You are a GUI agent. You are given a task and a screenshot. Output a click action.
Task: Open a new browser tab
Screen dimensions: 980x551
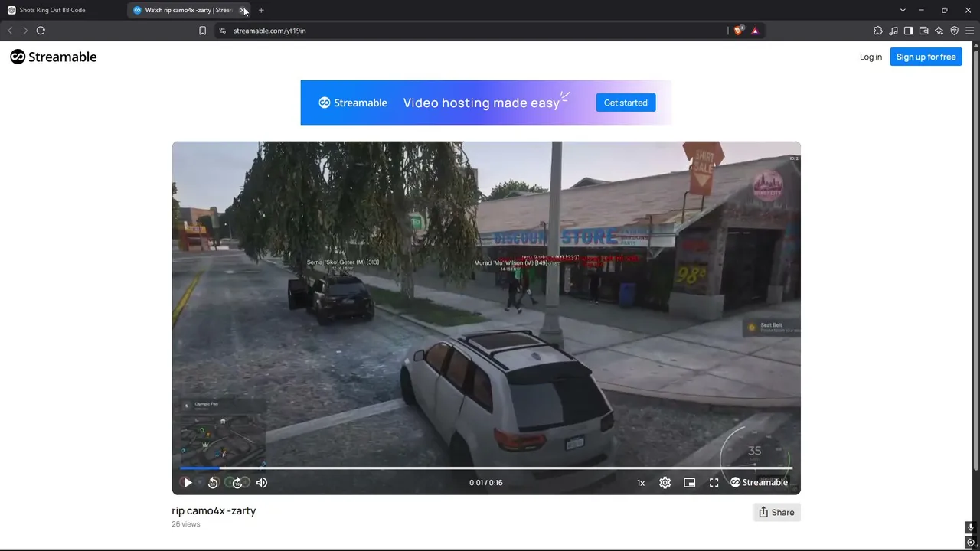[261, 10]
